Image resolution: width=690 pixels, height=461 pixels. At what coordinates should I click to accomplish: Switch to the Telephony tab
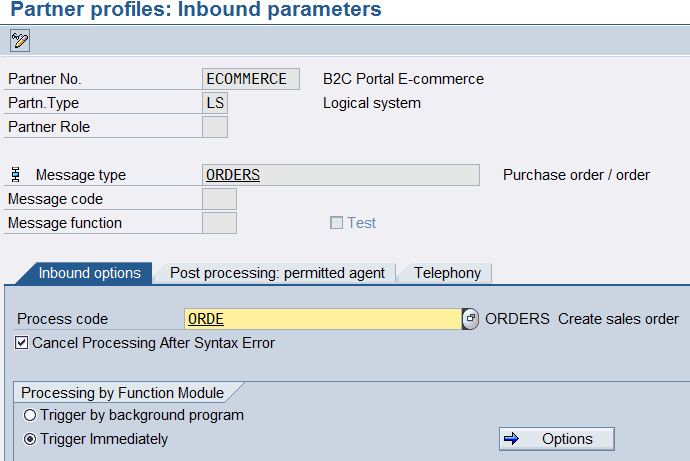pos(447,273)
